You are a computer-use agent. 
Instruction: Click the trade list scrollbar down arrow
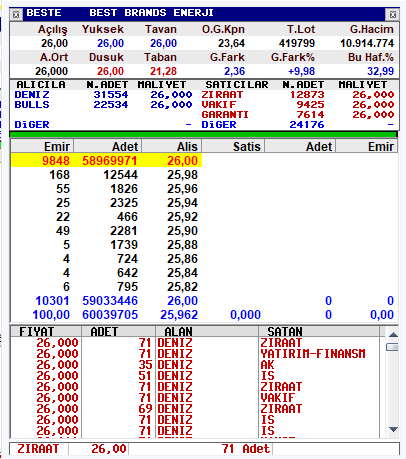coord(393,429)
